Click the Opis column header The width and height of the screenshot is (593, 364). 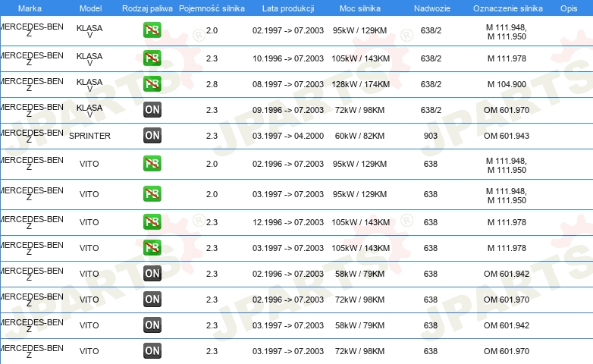point(569,8)
